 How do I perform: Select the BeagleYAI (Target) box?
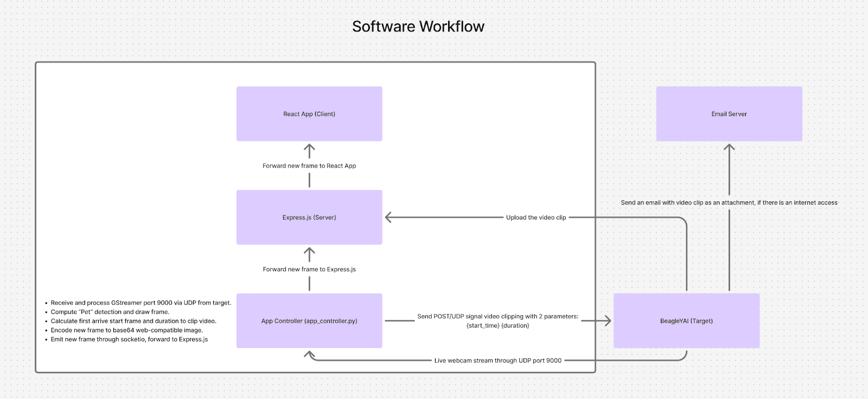(686, 321)
